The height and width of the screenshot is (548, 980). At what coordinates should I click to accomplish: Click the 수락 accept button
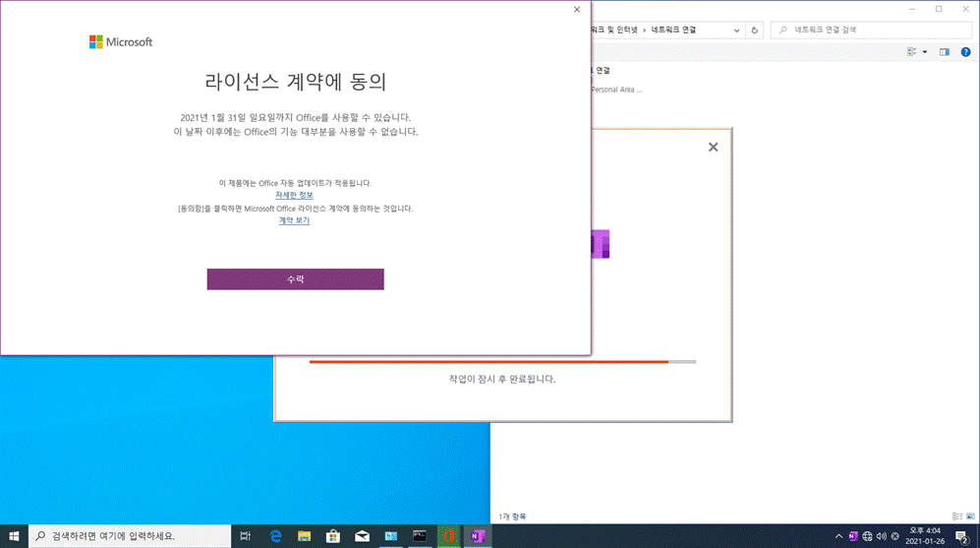(295, 279)
